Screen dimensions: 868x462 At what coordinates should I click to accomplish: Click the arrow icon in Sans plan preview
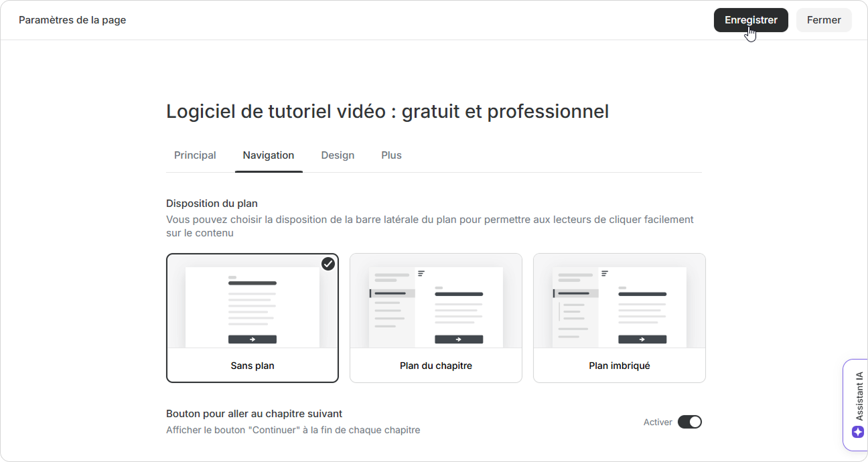[252, 339]
